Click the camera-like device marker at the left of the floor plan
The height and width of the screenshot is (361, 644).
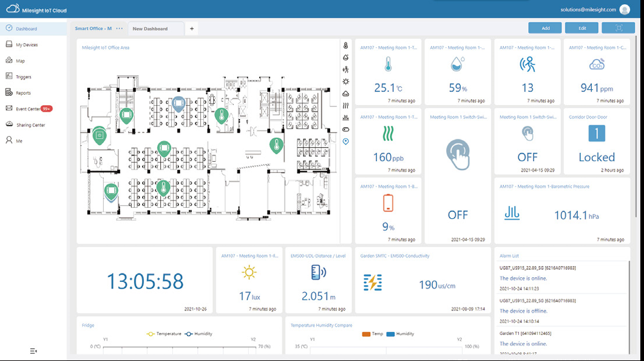click(100, 136)
